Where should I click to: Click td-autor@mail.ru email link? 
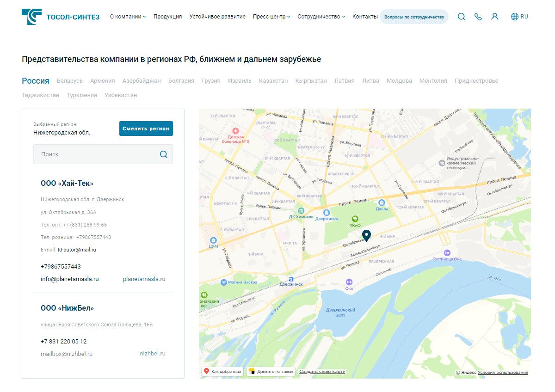(x=77, y=250)
